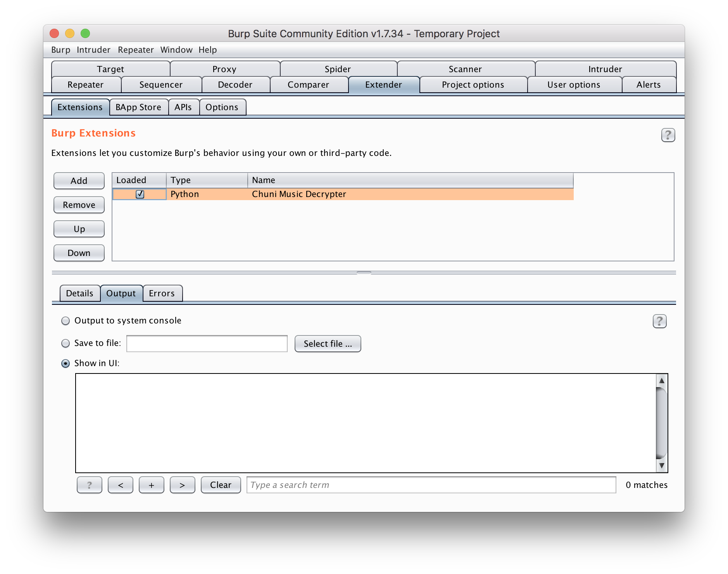Show the extension Details tab
Image resolution: width=728 pixels, height=574 pixels.
pyautogui.click(x=79, y=293)
